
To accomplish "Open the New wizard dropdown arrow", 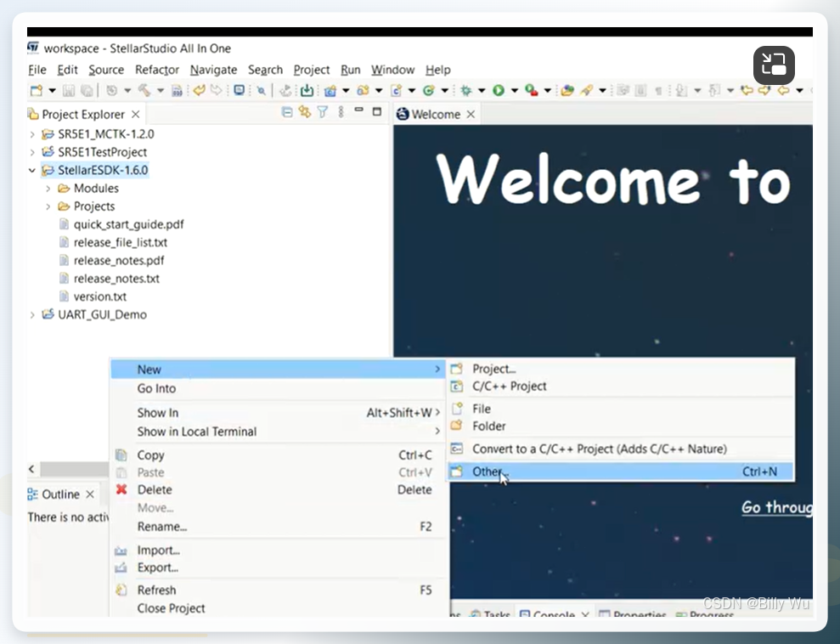I will coord(52,91).
